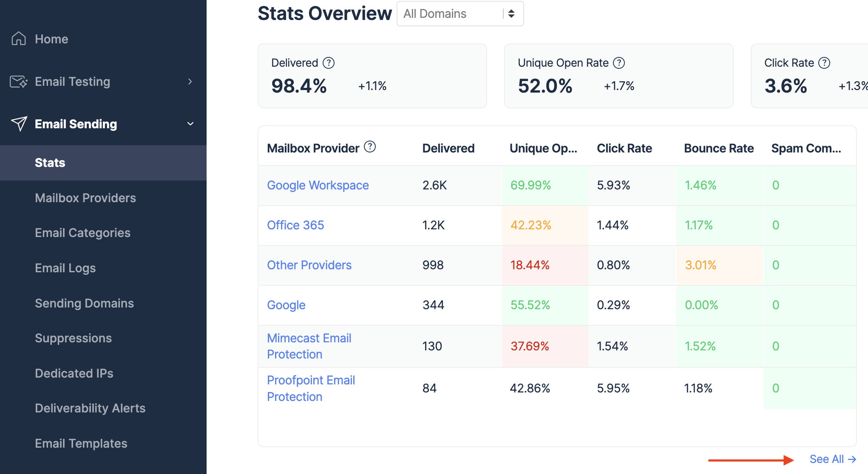This screenshot has height=474, width=868.
Task: Collapse the Email Sending chevron
Action: point(190,124)
